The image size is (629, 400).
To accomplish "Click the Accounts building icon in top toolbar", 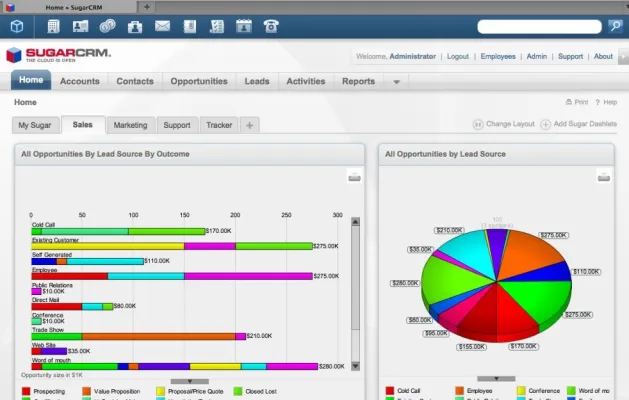I will pyautogui.click(x=53, y=26).
